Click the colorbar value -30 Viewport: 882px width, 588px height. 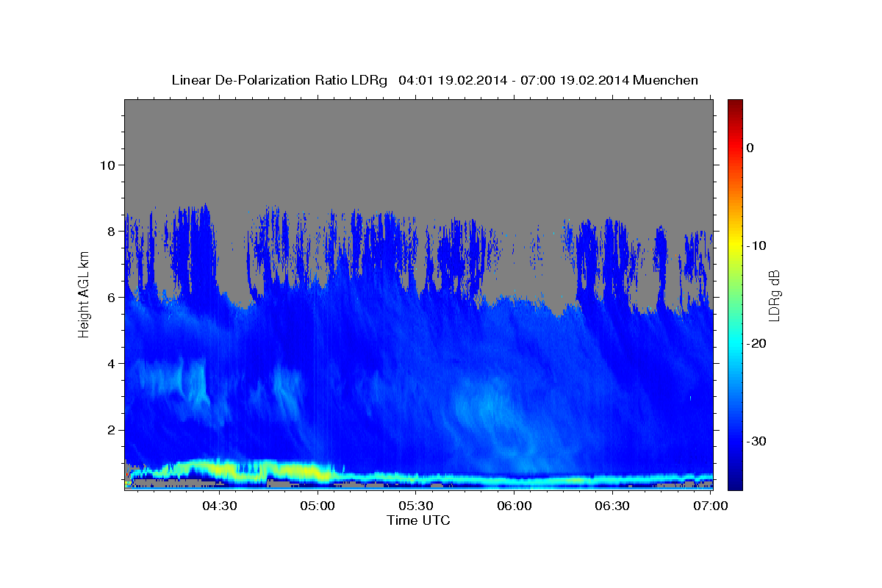point(757,441)
